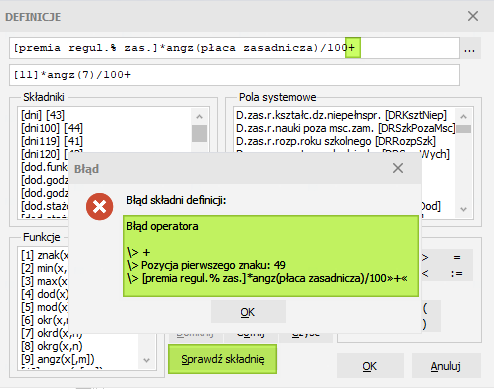Click the := assignment operator button

pyautogui.click(x=457, y=273)
